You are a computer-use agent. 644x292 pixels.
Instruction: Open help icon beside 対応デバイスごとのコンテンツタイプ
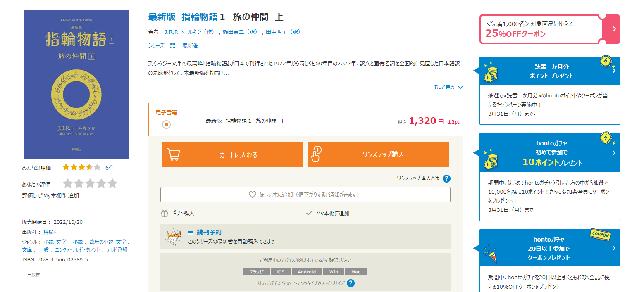point(351,283)
